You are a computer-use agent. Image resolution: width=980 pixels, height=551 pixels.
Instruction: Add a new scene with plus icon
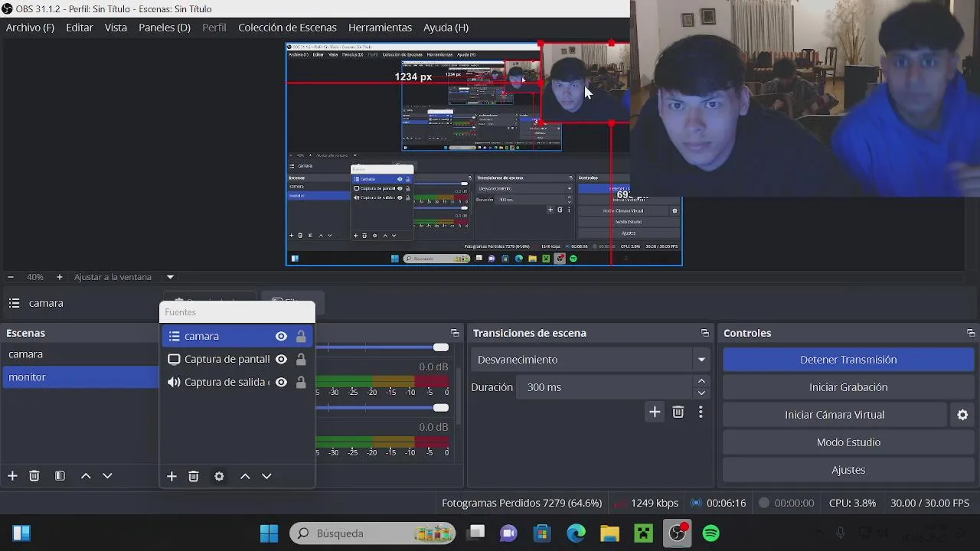[12, 476]
